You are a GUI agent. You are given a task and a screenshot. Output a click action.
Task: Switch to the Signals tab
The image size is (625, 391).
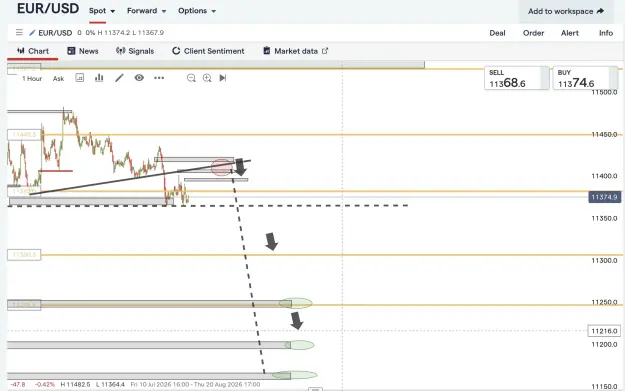click(x=135, y=51)
